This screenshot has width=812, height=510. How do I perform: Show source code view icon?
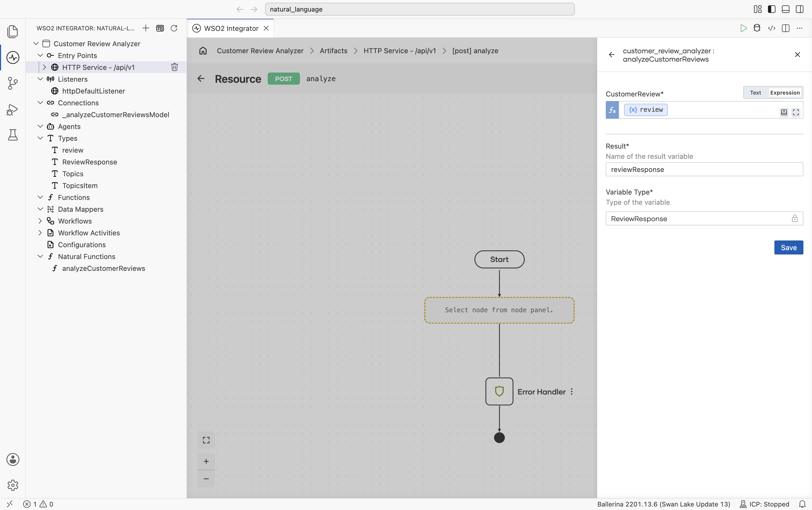[771, 28]
